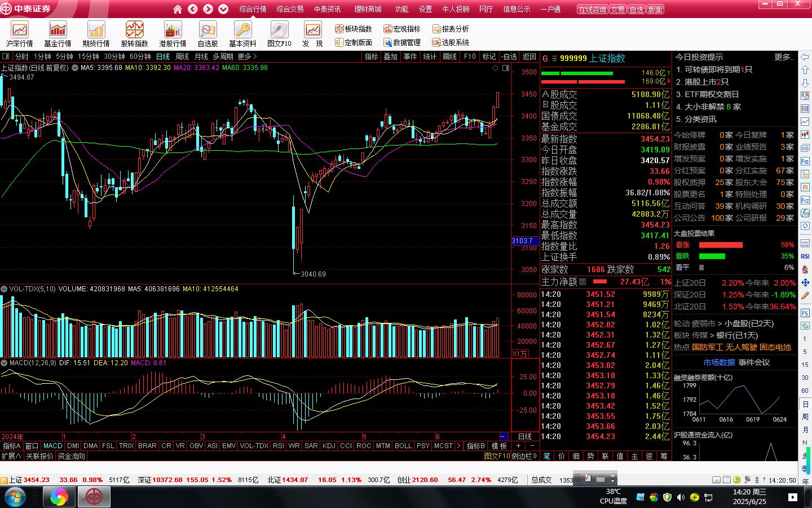Select the KDJ indicator
Viewport: 812px width, 508px height.
pyautogui.click(x=329, y=446)
